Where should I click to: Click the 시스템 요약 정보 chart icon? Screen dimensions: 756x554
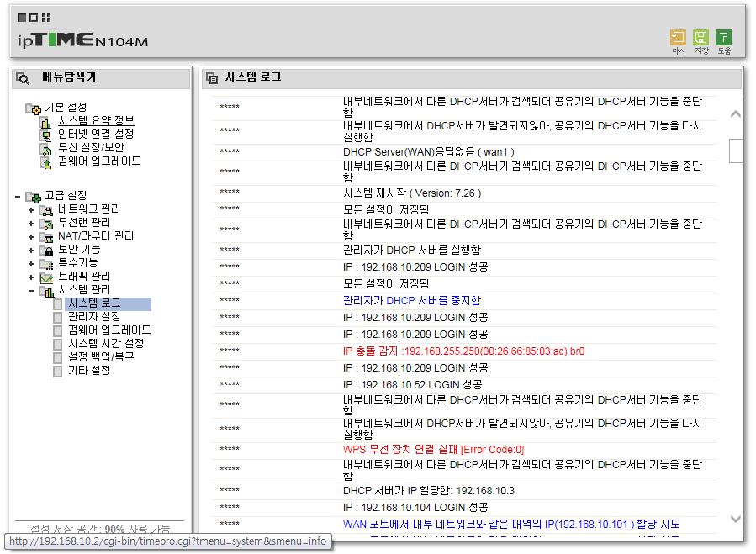[x=45, y=122]
